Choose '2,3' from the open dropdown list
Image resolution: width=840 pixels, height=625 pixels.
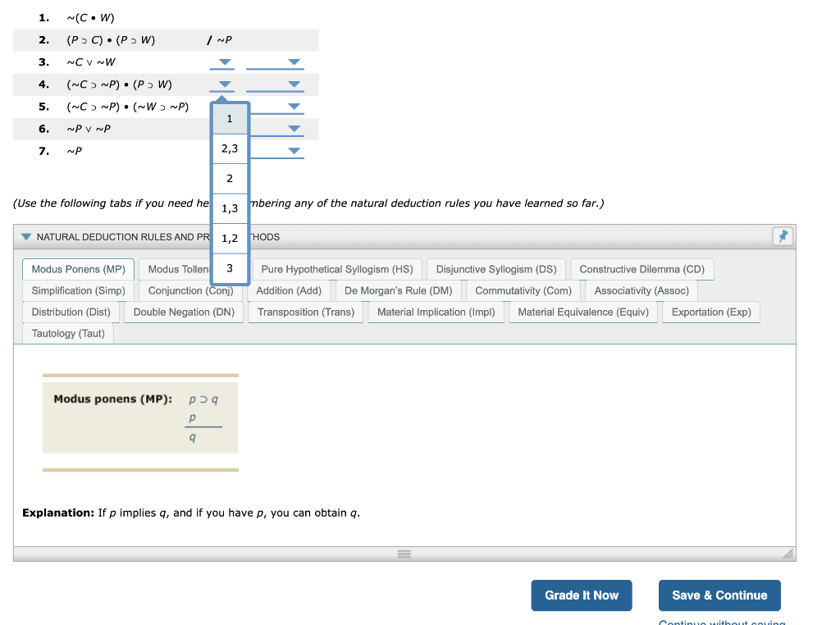tap(230, 148)
